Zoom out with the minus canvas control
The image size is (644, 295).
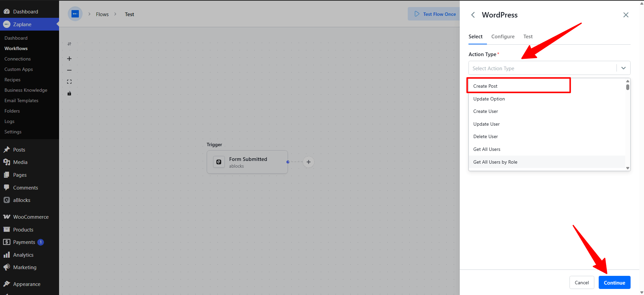(69, 70)
